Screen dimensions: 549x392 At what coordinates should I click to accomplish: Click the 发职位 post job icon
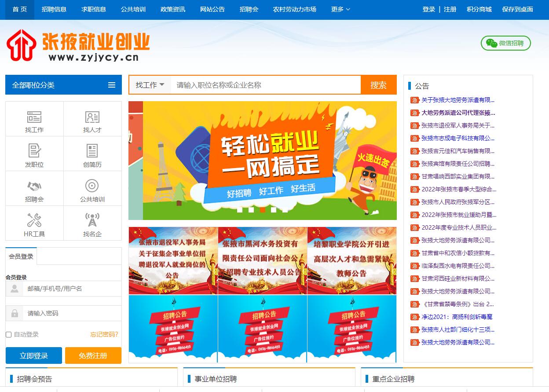point(34,150)
